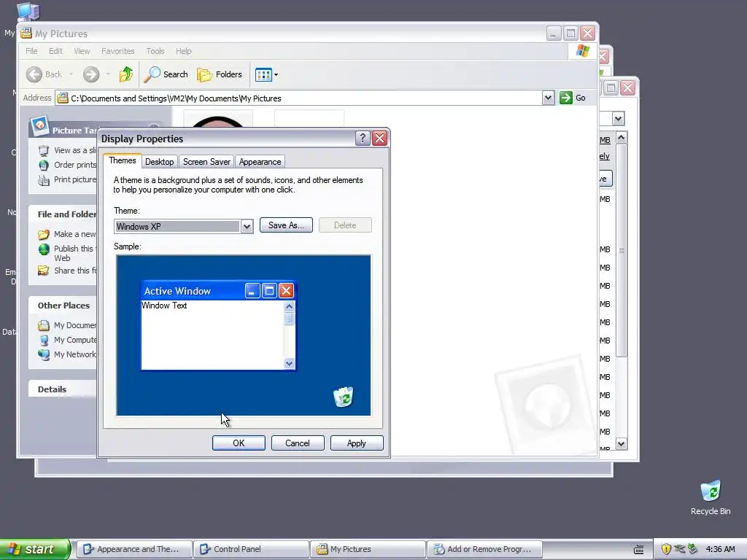Screen dimensions: 747x560
Task: Click the File and Folder Tasks header
Action: (62, 214)
